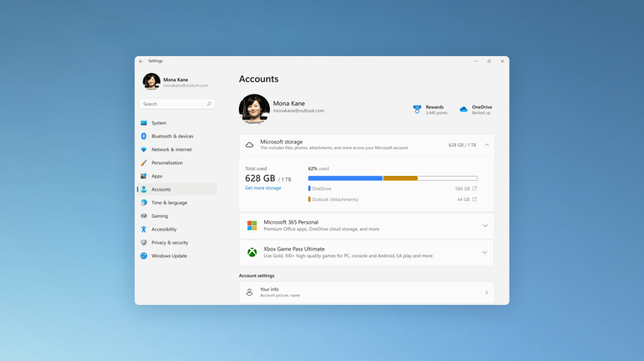Open the Your info setting label
The width and height of the screenshot is (644, 361).
coord(269,289)
